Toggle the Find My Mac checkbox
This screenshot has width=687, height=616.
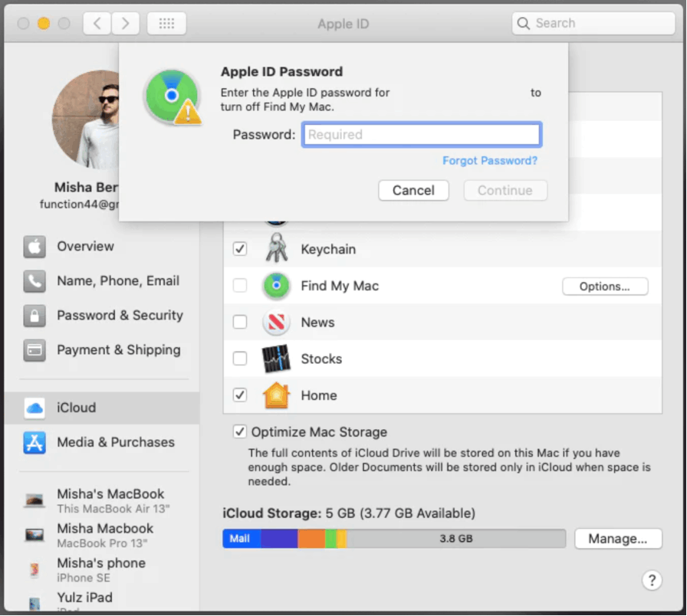[240, 286]
